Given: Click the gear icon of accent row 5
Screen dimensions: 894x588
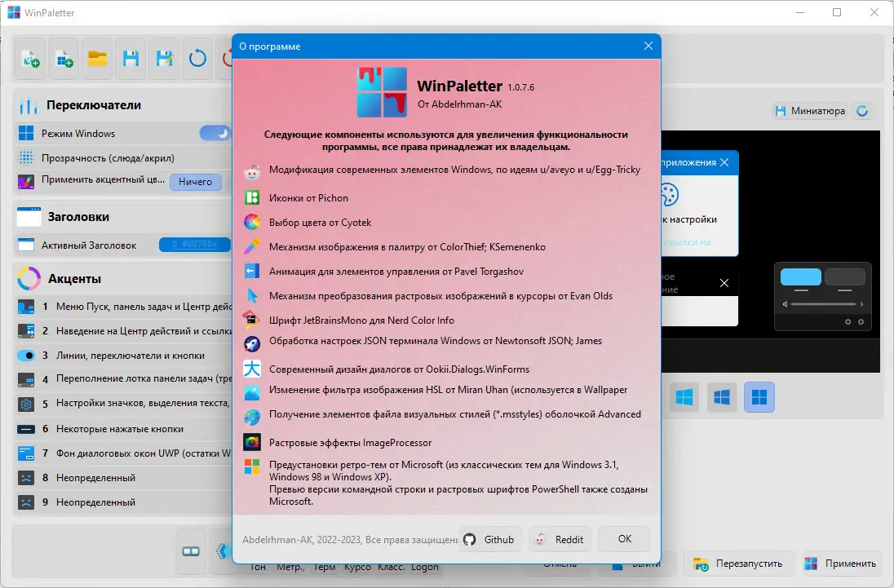Looking at the screenshot, I should coord(26,404).
